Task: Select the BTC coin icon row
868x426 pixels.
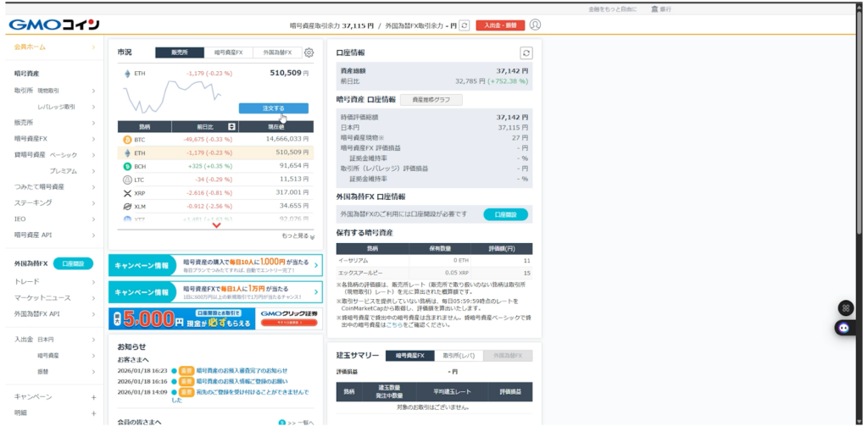Action: point(128,139)
